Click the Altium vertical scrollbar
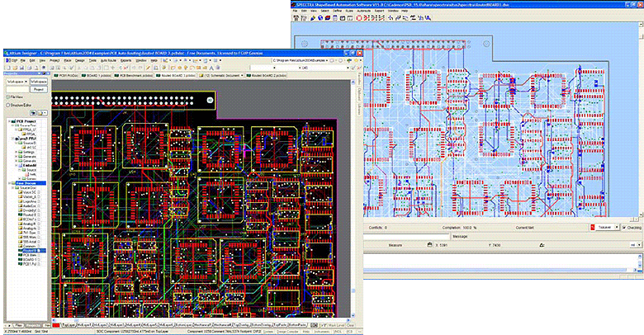The width and height of the screenshot is (644, 335). pos(353,197)
